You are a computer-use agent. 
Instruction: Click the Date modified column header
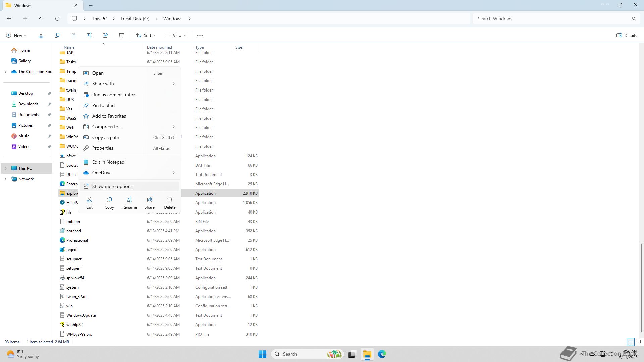[x=159, y=47]
